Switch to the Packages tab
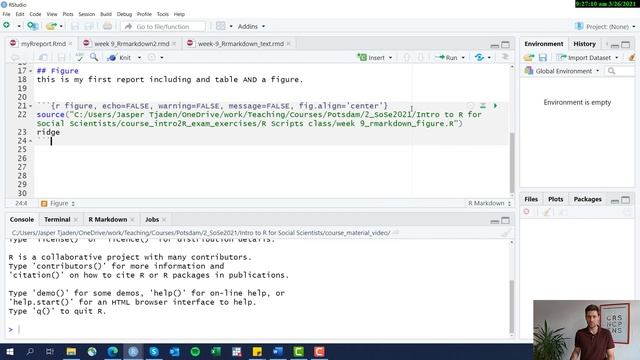 pos(587,199)
